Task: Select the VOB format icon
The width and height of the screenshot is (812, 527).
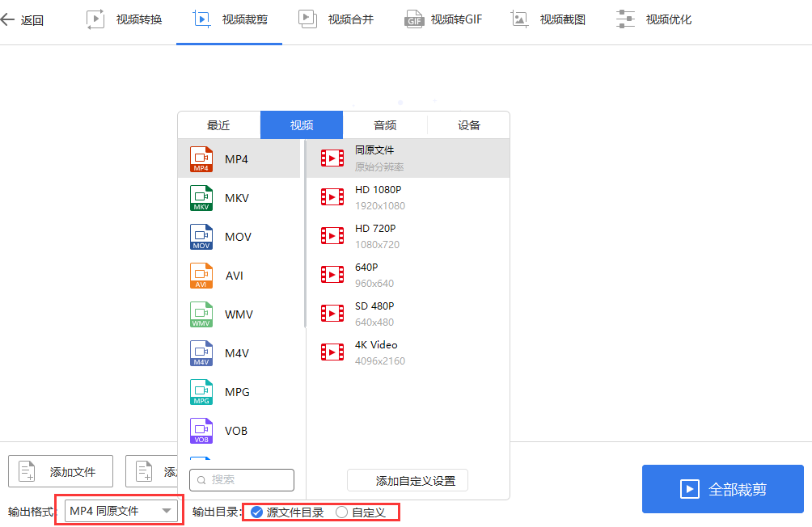Action: [x=201, y=431]
